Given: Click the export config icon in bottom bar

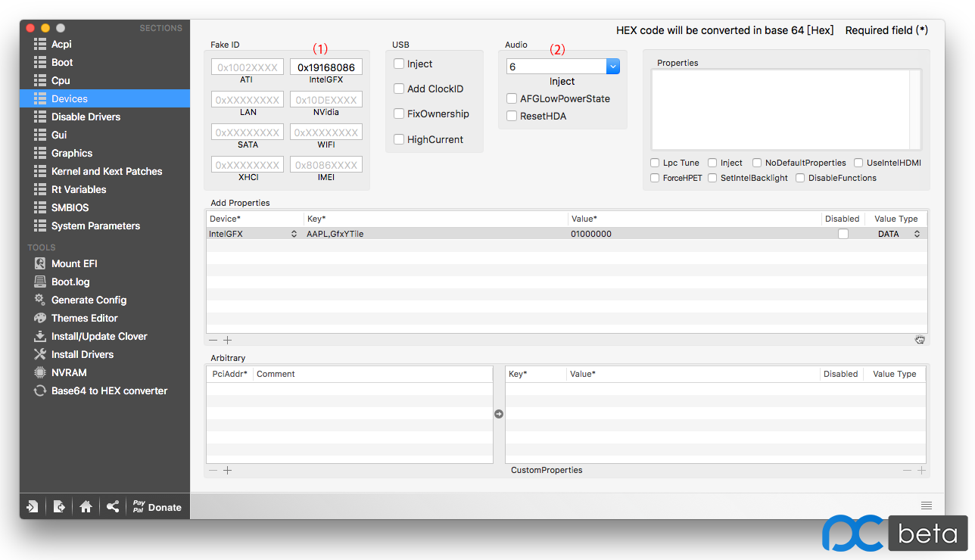Looking at the screenshot, I should (59, 507).
